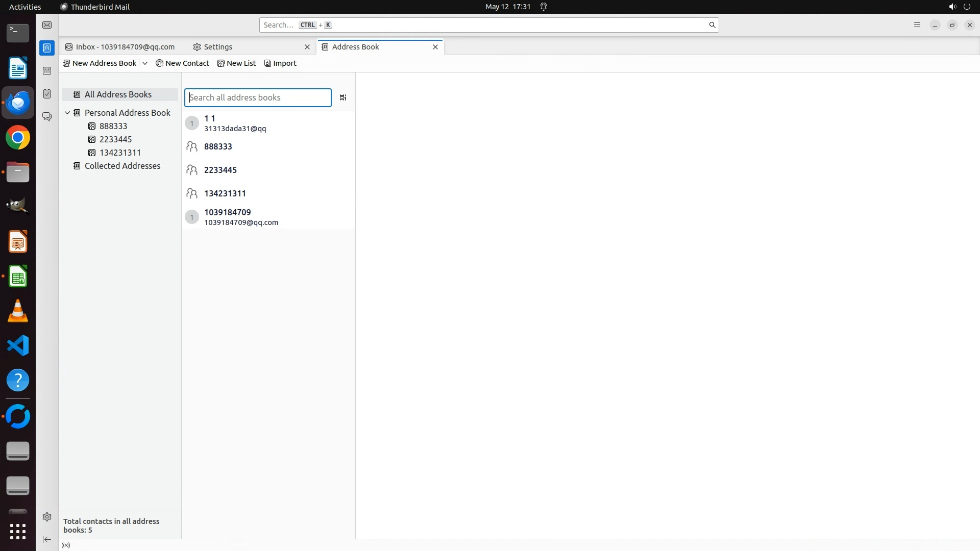Screen dimensions: 980x551
Task: Open the New Address Book dropdown arrow
Action: (x=145, y=63)
